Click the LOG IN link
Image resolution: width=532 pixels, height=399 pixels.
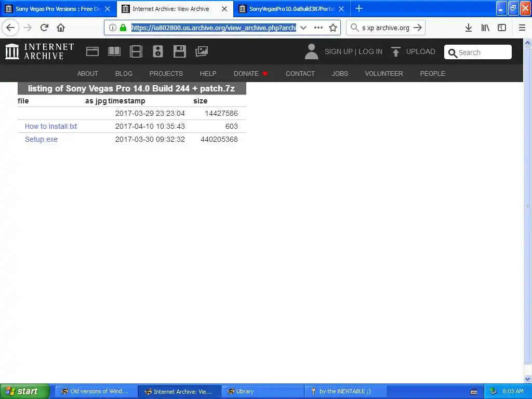370,51
